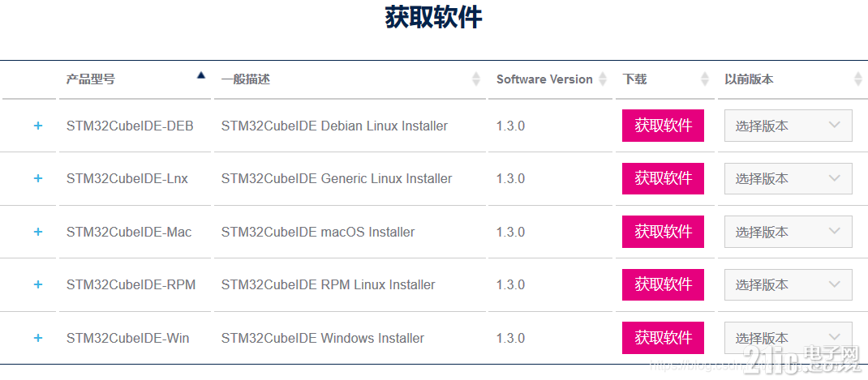Download the macOS Installer via 获取软件
The image size is (868, 380).
(663, 231)
